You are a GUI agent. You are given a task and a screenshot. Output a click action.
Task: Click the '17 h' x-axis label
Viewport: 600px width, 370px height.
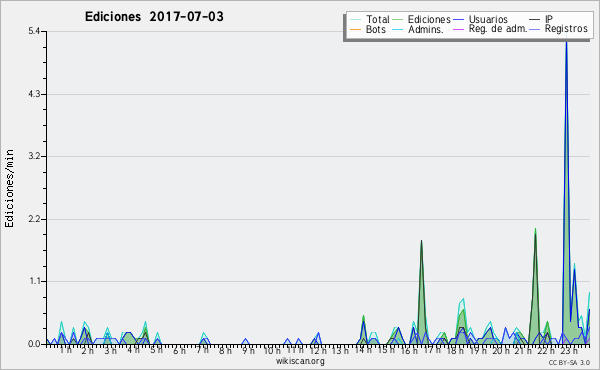433,350
